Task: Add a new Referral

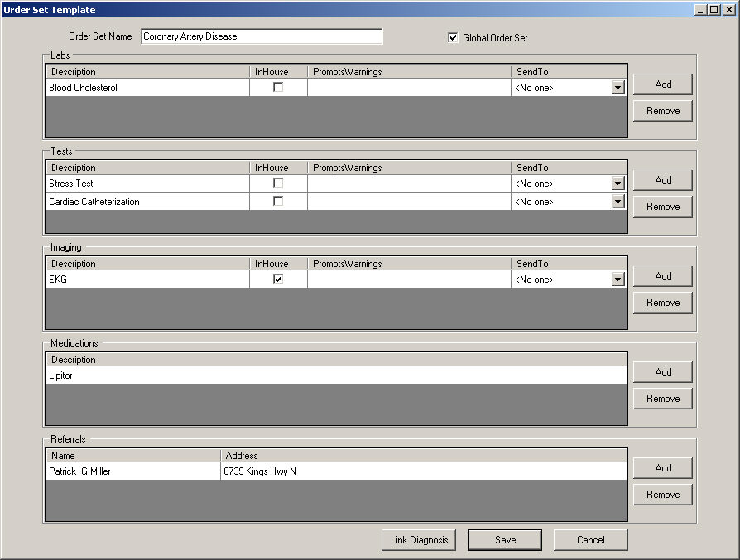Action: click(x=662, y=468)
